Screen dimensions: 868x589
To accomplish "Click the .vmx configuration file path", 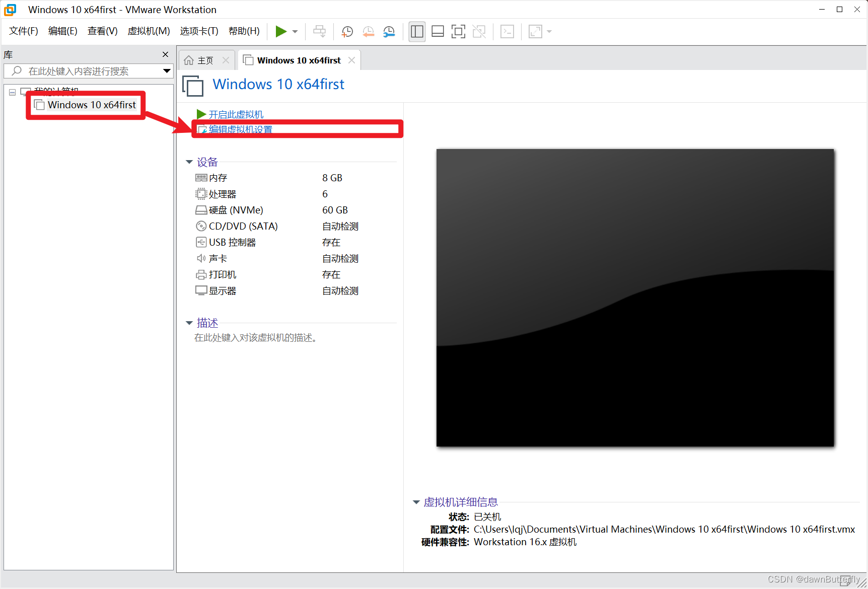I will pyautogui.click(x=664, y=529).
